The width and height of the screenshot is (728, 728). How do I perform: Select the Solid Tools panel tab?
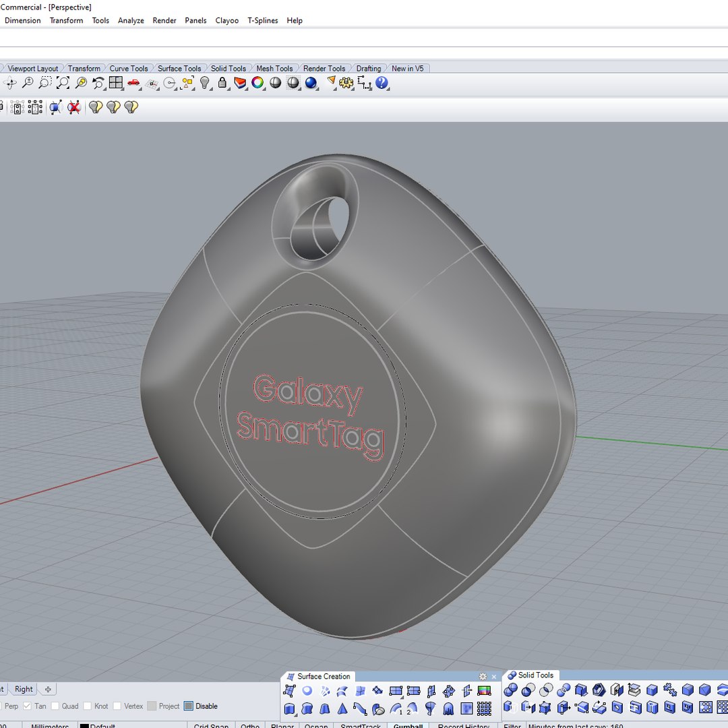[530, 675]
